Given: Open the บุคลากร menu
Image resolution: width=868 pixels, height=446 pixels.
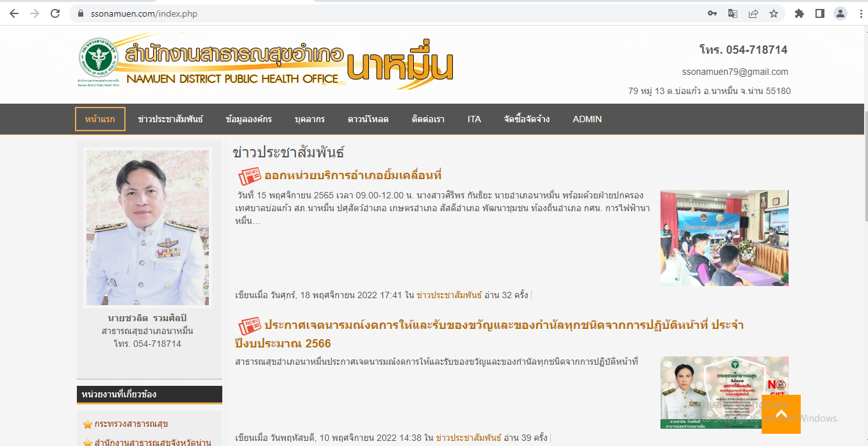Looking at the screenshot, I should (x=310, y=119).
